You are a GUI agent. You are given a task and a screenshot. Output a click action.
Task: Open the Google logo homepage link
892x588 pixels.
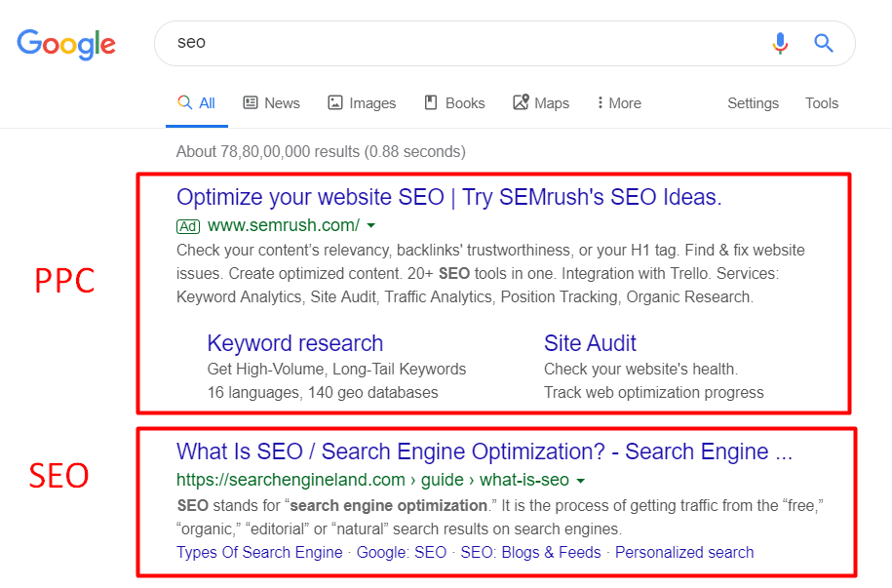pos(66,44)
